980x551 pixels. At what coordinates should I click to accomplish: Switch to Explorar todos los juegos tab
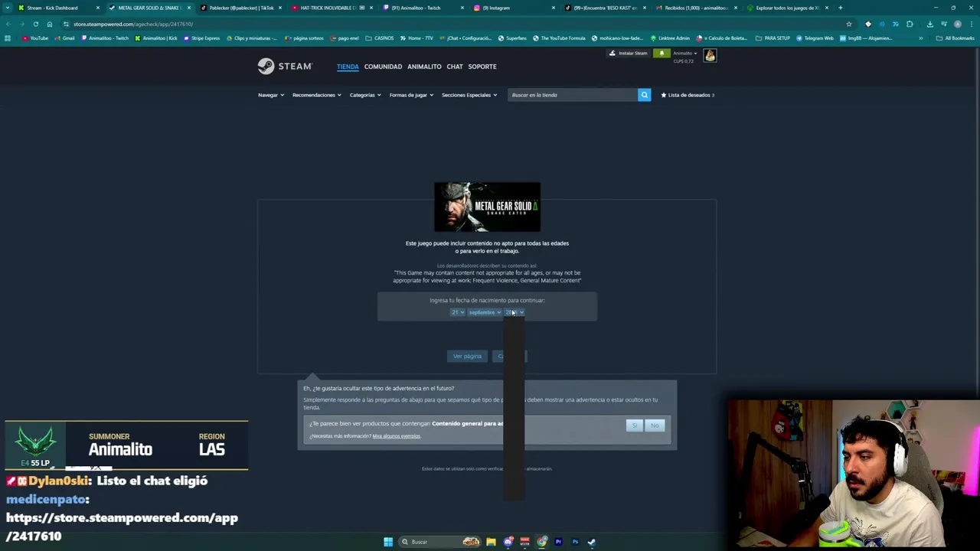(786, 8)
